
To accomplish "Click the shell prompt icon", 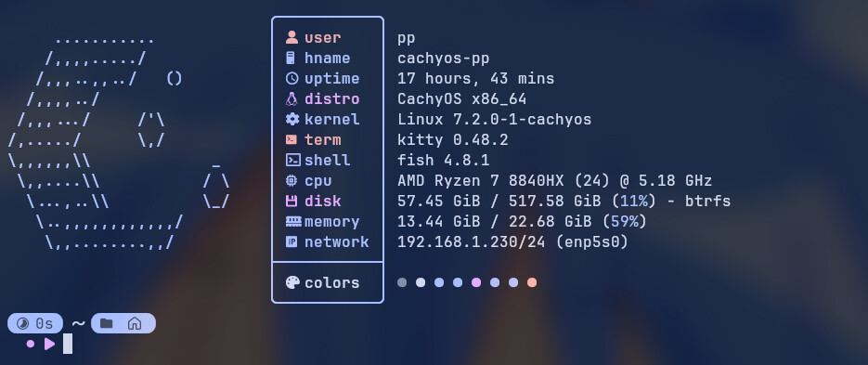I will pyautogui.click(x=292, y=160).
